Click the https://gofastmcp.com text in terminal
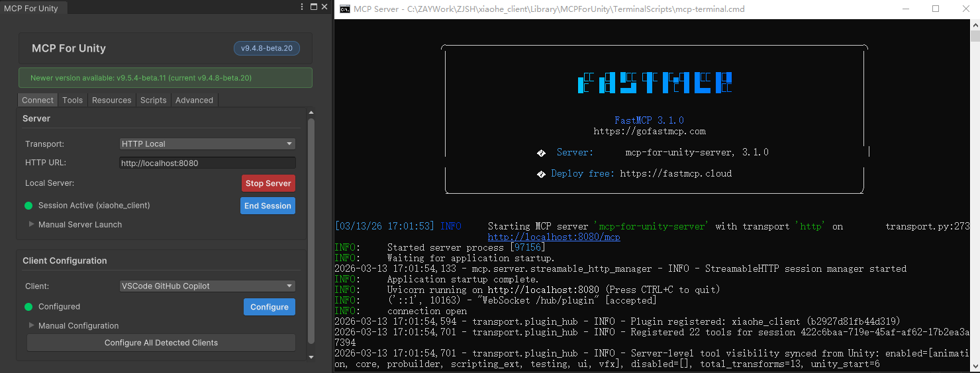Screen dimensions: 980x373 coord(650,131)
